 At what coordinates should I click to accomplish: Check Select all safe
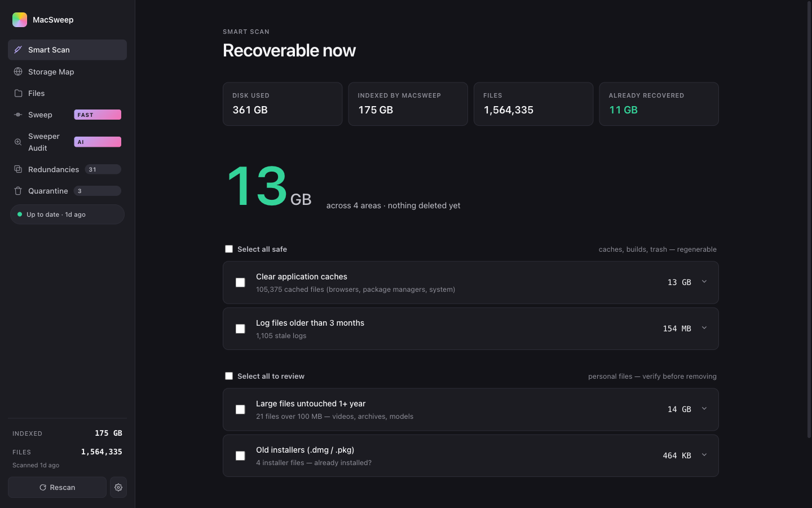[229, 249]
